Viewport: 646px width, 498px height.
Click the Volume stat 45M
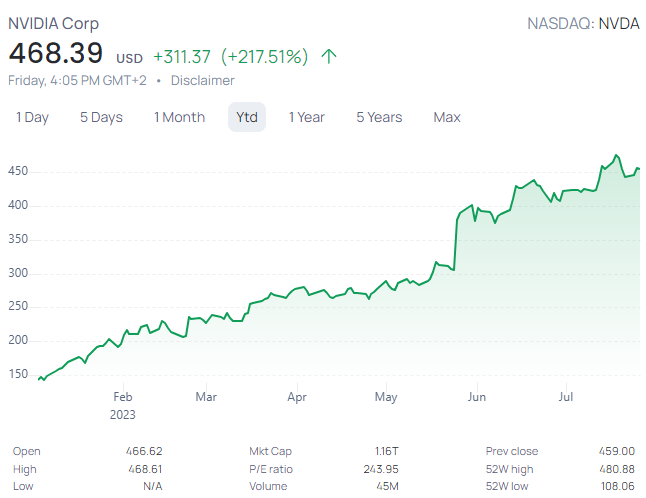tap(388, 487)
